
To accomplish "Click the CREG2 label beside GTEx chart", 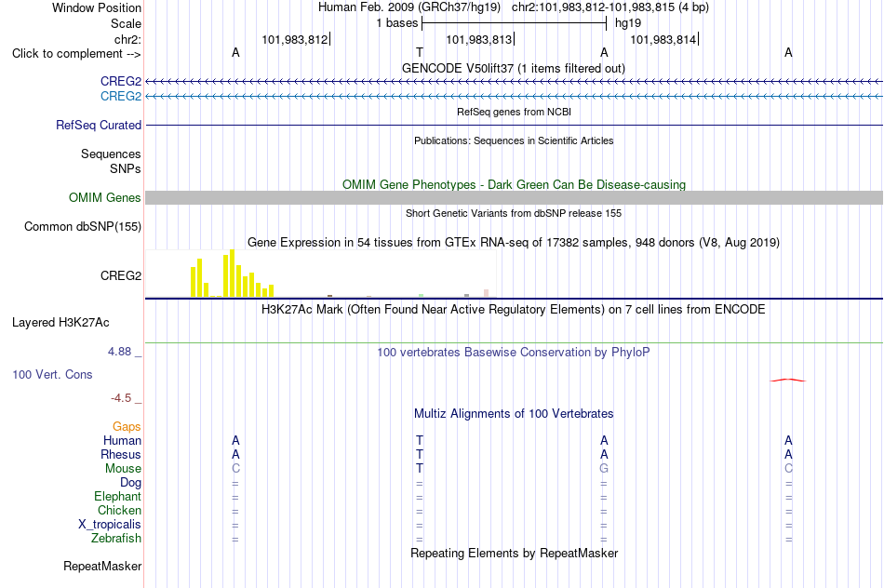I will click(121, 275).
